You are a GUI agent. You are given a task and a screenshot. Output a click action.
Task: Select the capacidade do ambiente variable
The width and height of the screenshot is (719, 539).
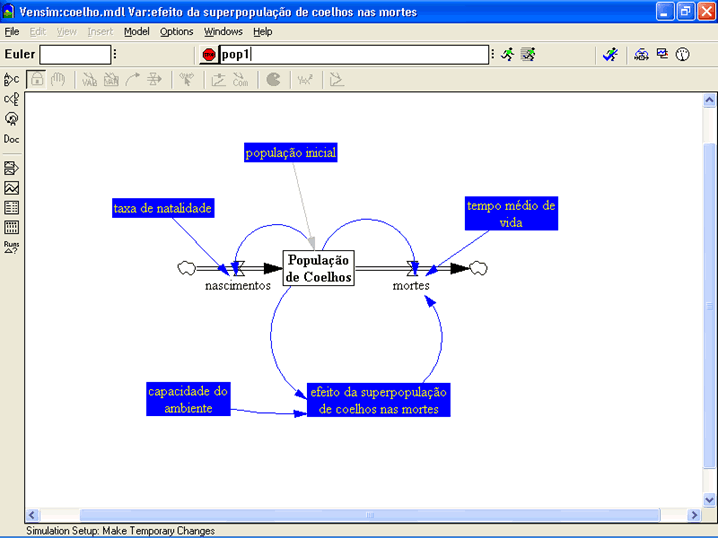pos(186,399)
